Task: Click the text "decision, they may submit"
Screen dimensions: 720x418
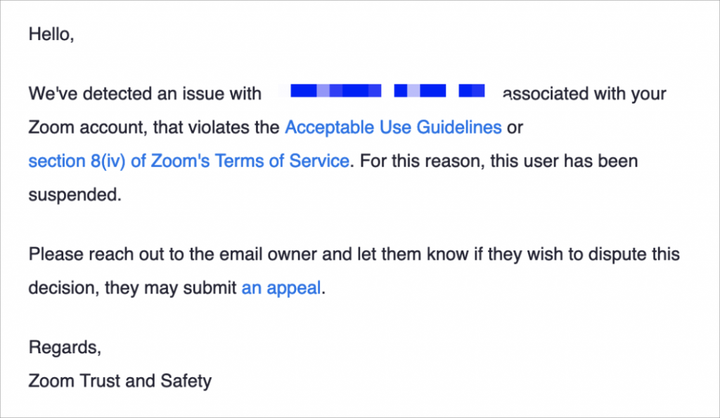Action: pos(132,288)
